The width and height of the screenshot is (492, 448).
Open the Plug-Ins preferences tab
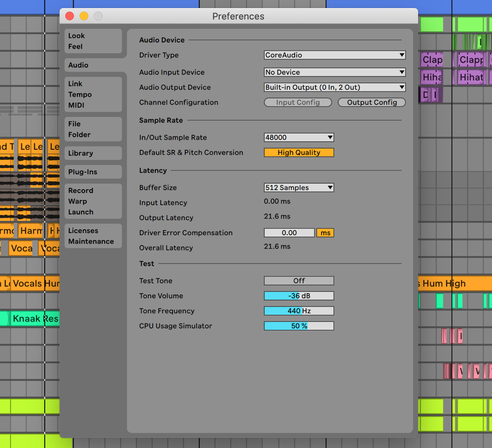93,172
